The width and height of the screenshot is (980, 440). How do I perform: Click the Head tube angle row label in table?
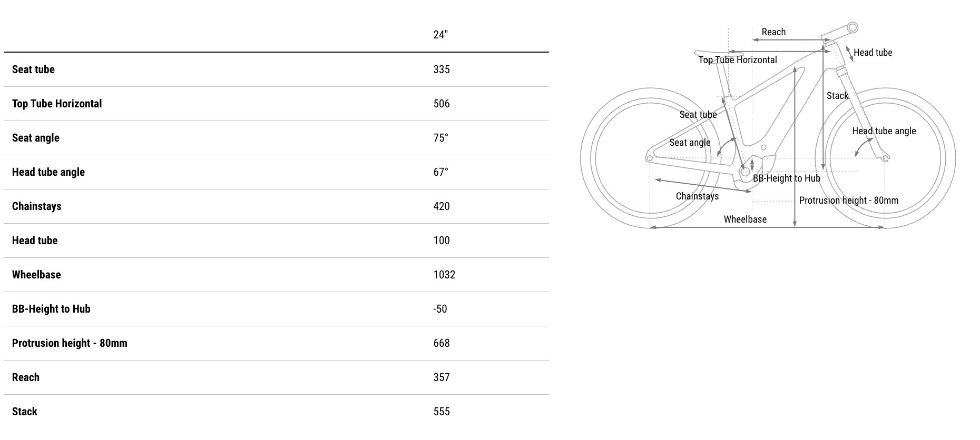[x=48, y=172]
